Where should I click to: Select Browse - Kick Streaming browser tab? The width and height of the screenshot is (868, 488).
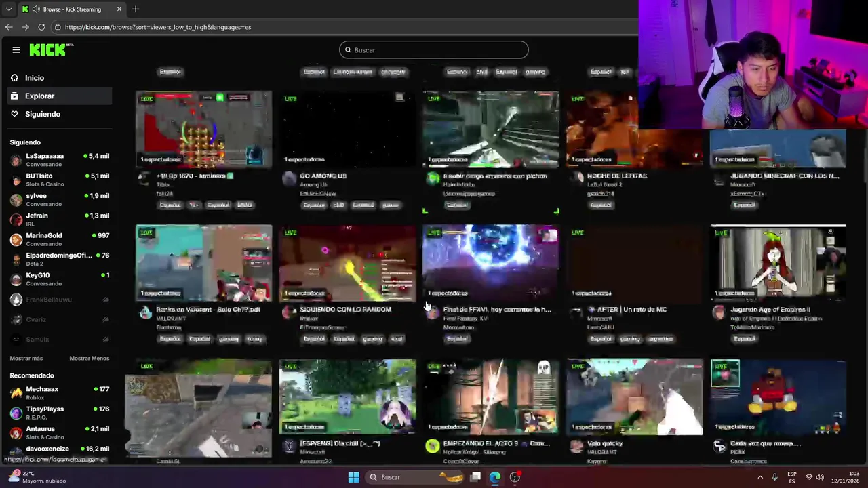point(71,9)
